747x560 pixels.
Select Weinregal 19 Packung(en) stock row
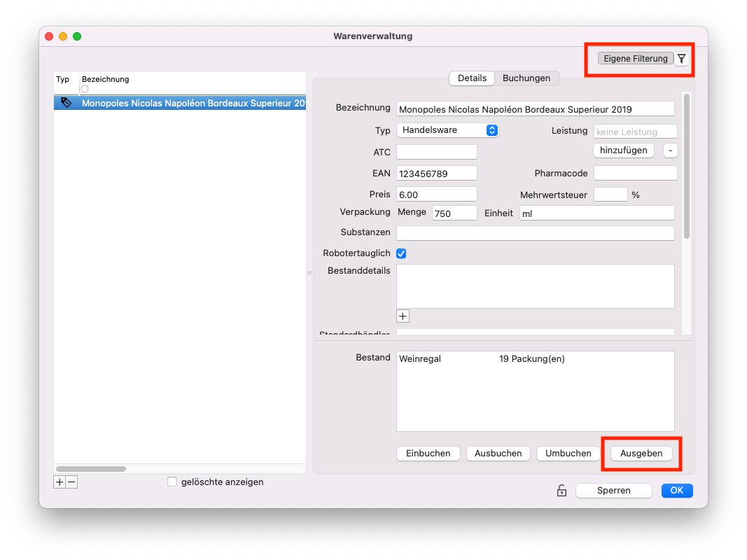coord(536,358)
